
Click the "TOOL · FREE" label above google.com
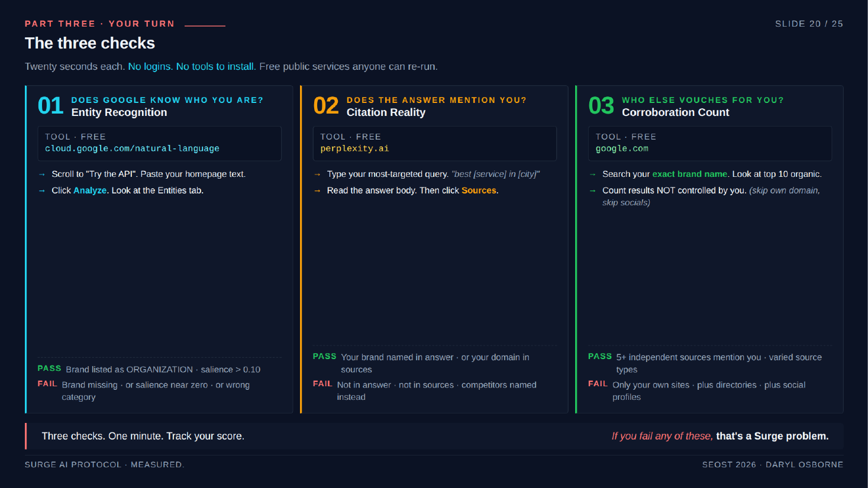click(x=626, y=137)
